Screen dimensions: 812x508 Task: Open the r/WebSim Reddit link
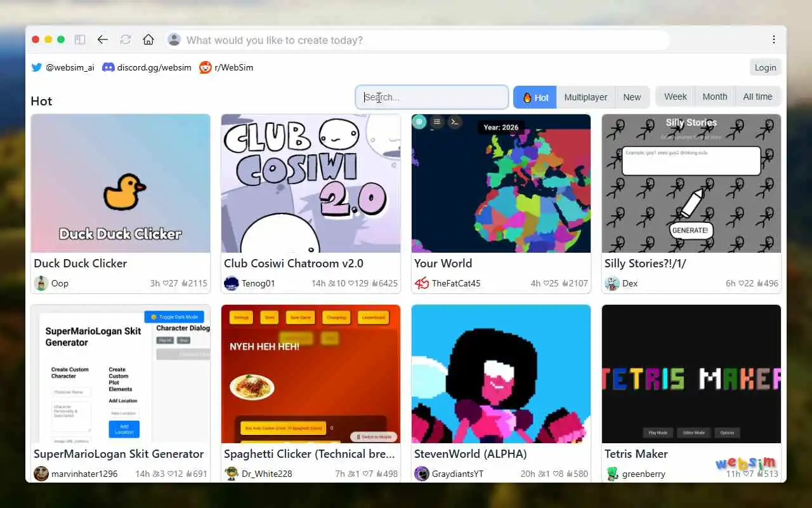tap(226, 67)
